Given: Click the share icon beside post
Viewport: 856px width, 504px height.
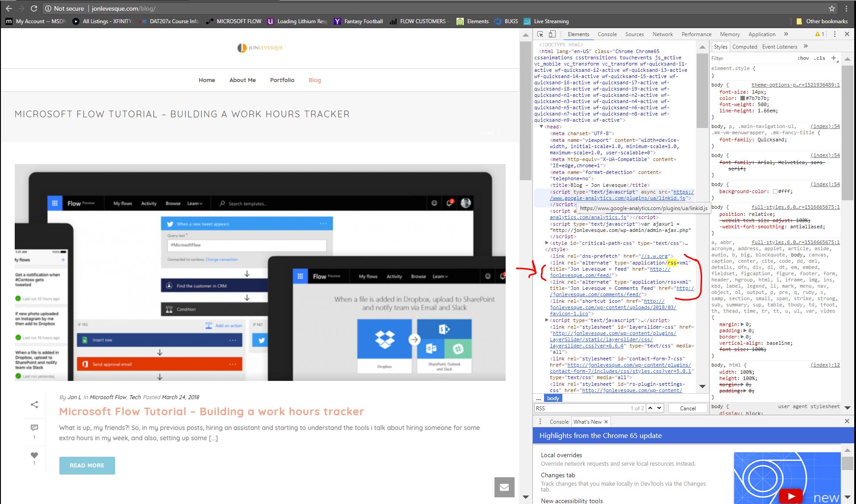Looking at the screenshot, I should point(34,405).
